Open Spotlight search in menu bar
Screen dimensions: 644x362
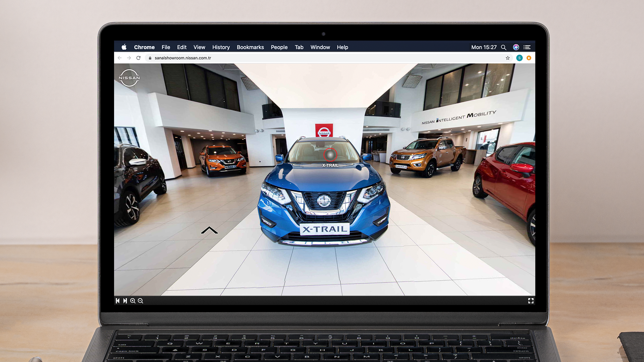(503, 47)
